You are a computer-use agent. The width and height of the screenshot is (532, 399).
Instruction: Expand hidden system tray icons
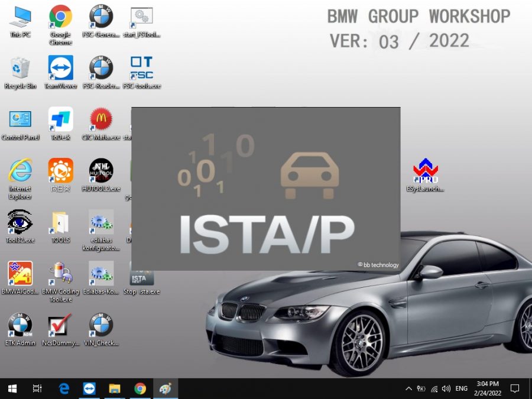pyautogui.click(x=408, y=388)
